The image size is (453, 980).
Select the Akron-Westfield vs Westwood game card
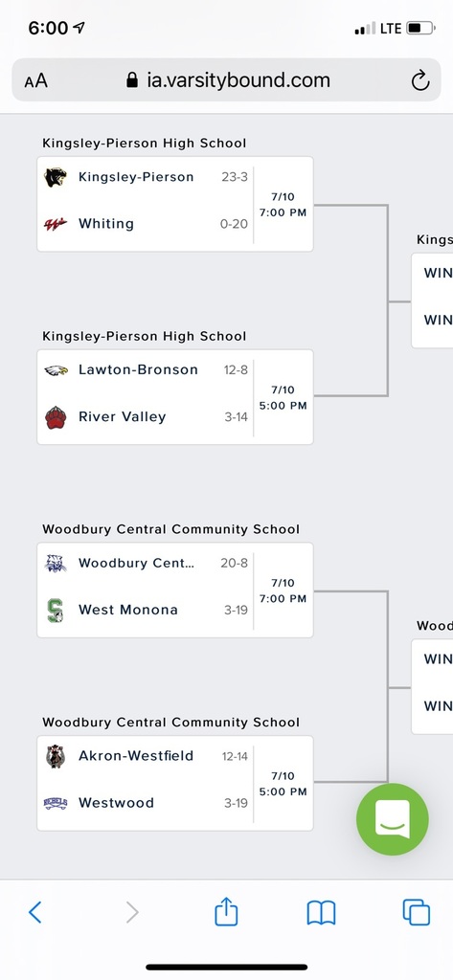[x=175, y=783]
